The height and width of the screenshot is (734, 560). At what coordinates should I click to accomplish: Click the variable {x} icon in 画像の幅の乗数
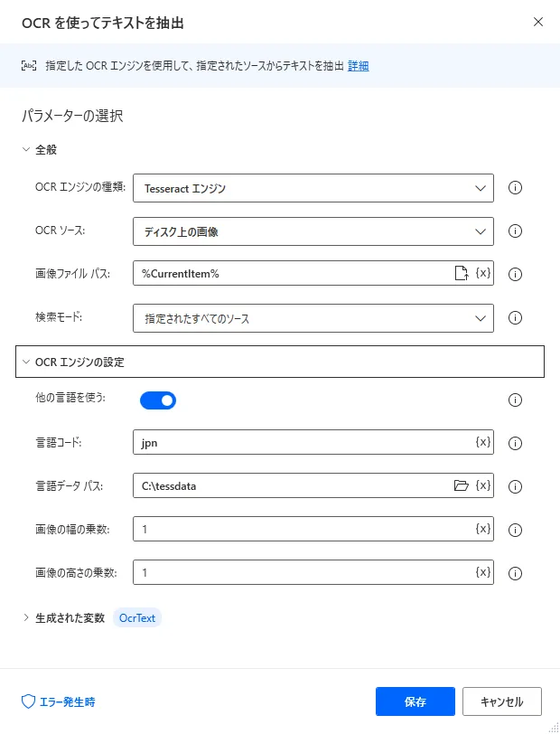(x=483, y=530)
